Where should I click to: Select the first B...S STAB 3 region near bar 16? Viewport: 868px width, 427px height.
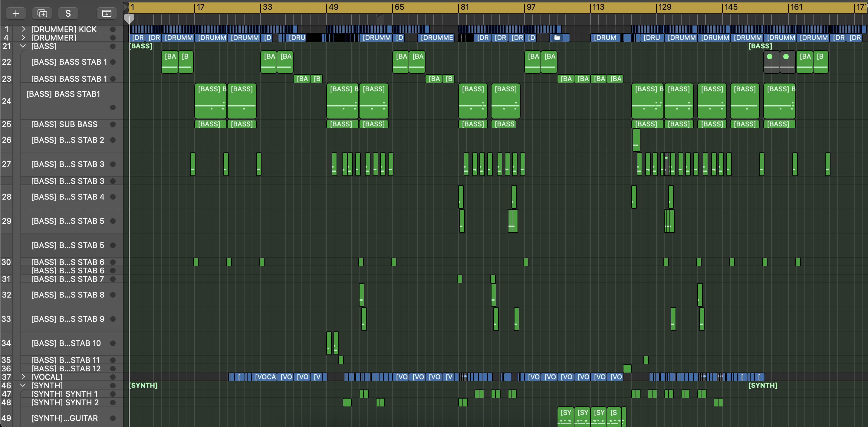coord(193,164)
